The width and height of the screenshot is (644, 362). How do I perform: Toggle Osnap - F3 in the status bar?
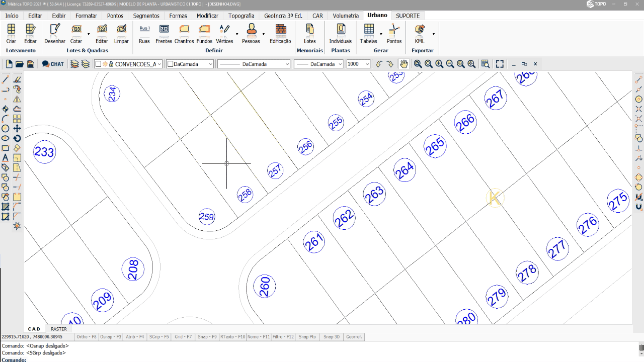point(111,337)
